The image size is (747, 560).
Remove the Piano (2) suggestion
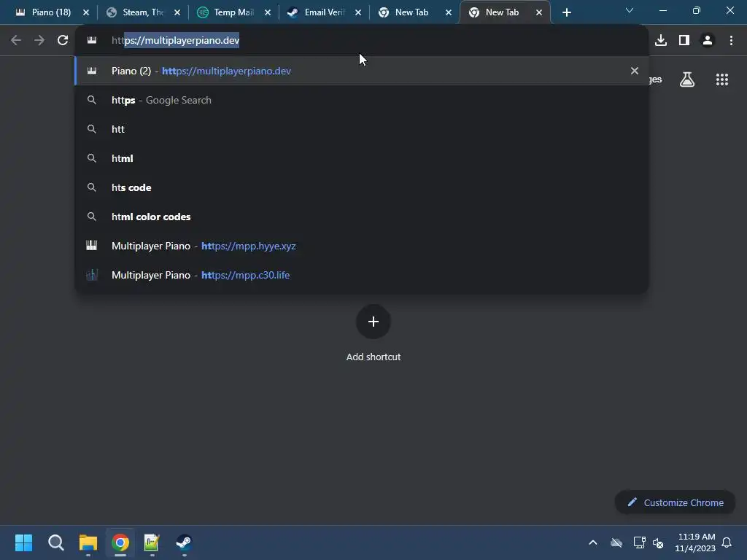[634, 71]
